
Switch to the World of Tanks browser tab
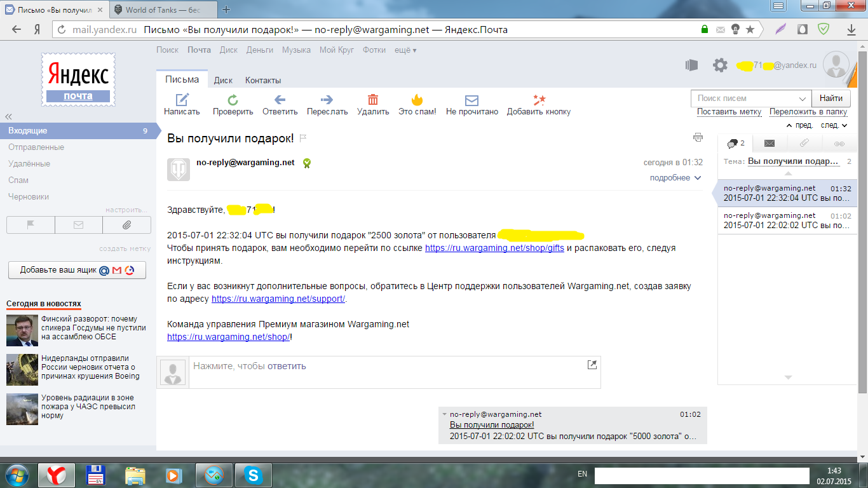tap(164, 10)
